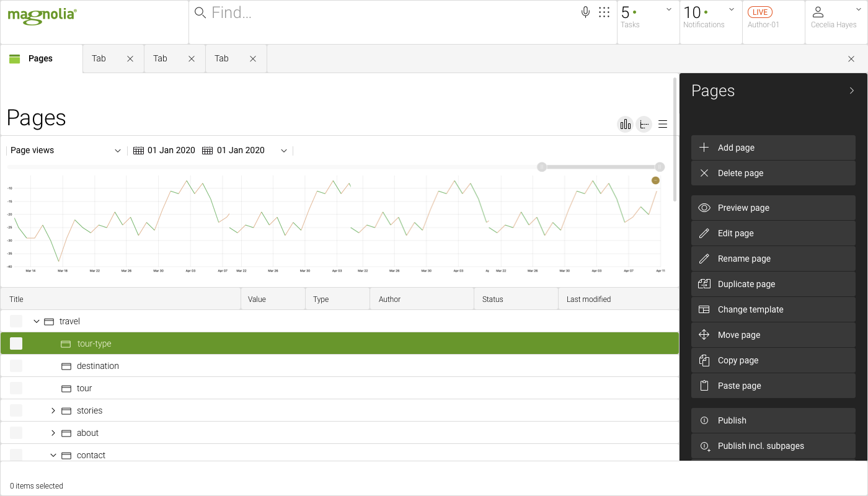
Task: Check the tour-type row checkbox
Action: pos(15,343)
